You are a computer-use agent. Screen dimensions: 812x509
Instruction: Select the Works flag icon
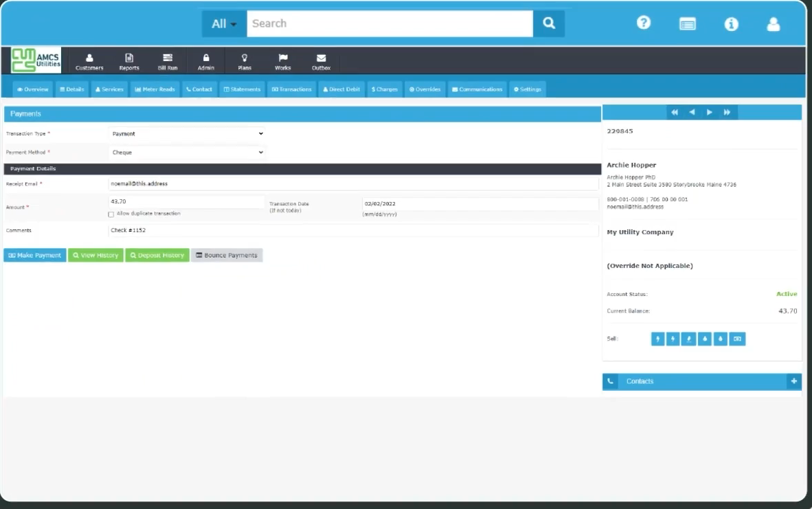tap(282, 60)
